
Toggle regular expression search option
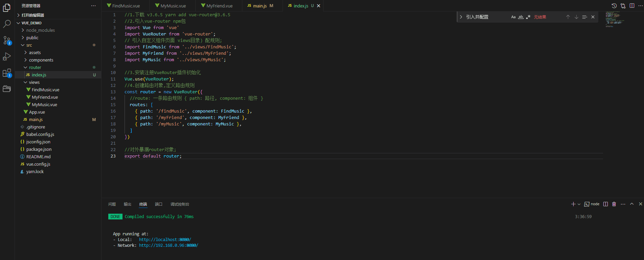pyautogui.click(x=528, y=17)
